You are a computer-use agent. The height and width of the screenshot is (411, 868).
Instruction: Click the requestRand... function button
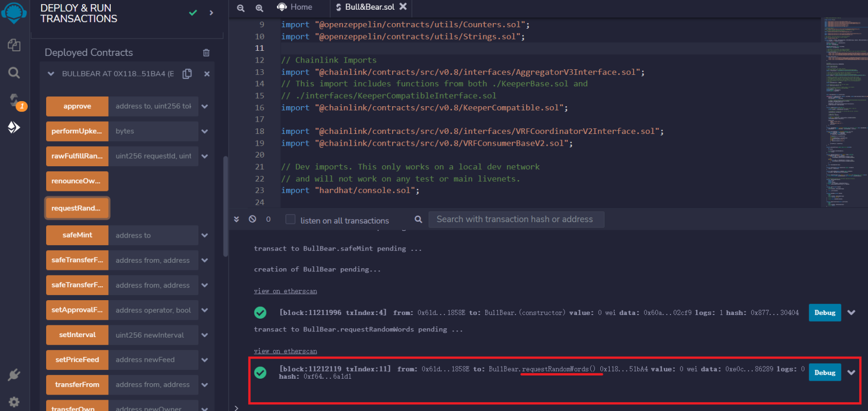[x=77, y=208]
